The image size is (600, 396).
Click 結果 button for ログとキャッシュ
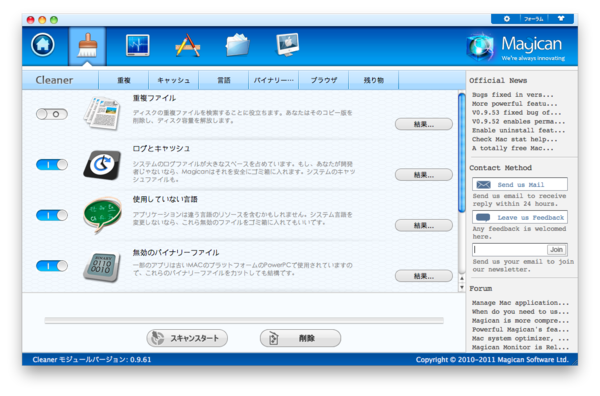pyautogui.click(x=424, y=175)
